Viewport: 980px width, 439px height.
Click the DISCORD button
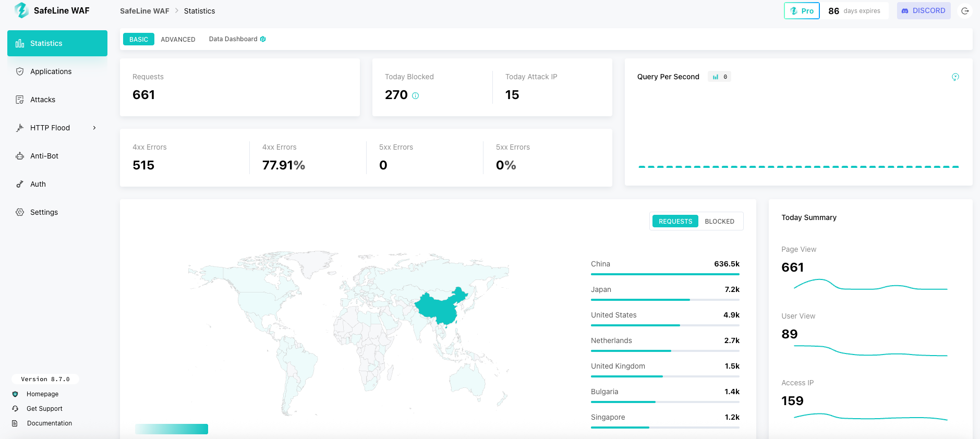(x=923, y=11)
